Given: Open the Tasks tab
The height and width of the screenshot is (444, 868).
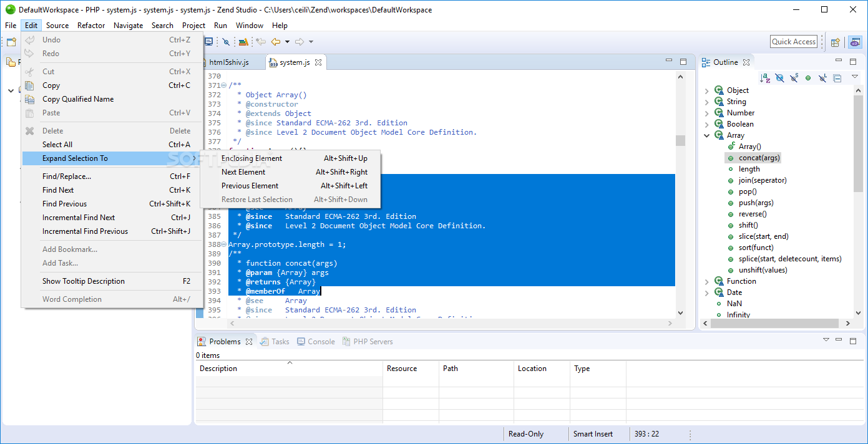Looking at the screenshot, I should 275,342.
